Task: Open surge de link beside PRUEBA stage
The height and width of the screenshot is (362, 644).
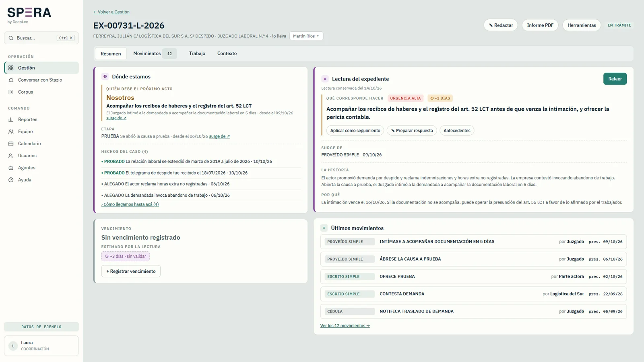Action: pos(219,136)
